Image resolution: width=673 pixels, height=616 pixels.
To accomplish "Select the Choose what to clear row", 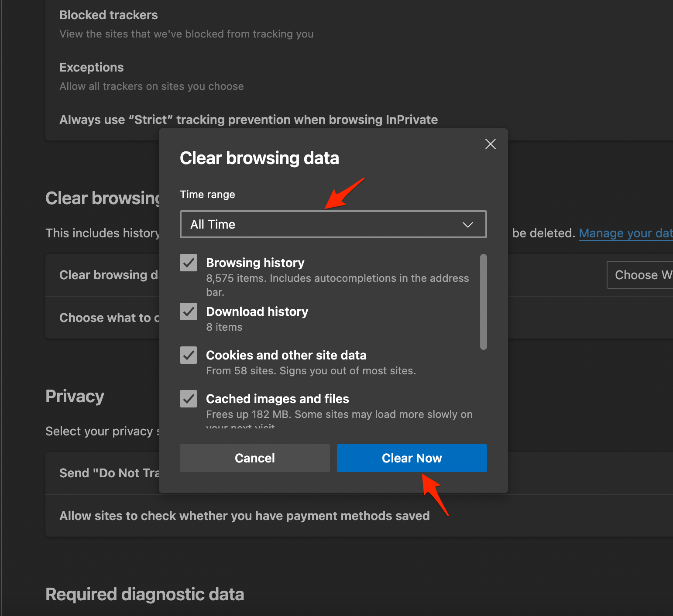I will [x=109, y=318].
